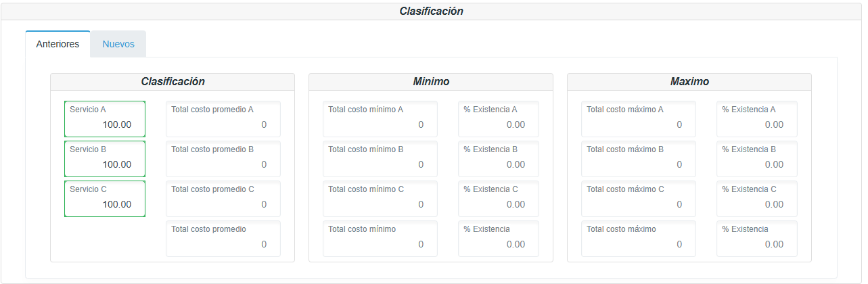Select the Anteriores tab
The width and height of the screenshot is (868, 284).
click(x=58, y=45)
